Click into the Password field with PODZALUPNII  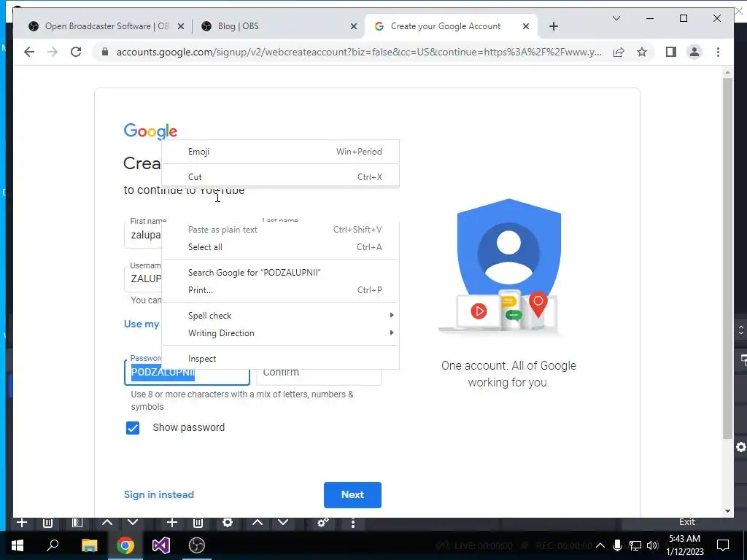tap(187, 373)
